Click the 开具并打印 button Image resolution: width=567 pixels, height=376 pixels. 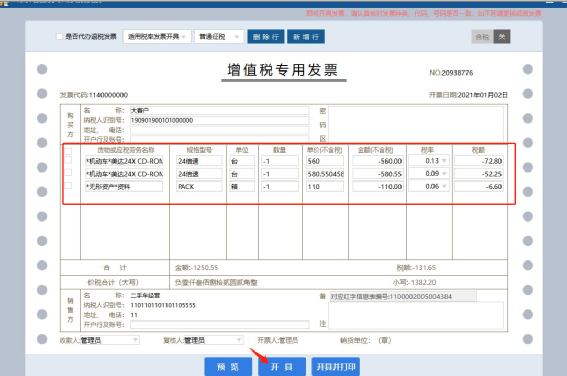(336, 367)
